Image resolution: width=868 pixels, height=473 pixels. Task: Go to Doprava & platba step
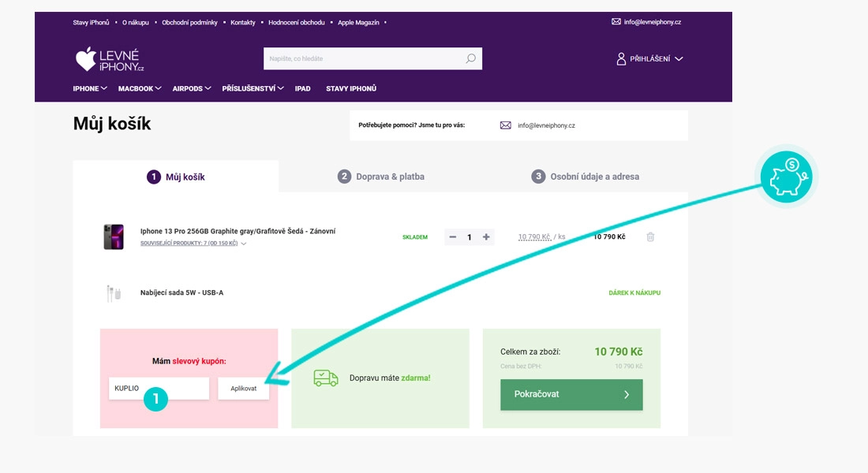click(381, 177)
